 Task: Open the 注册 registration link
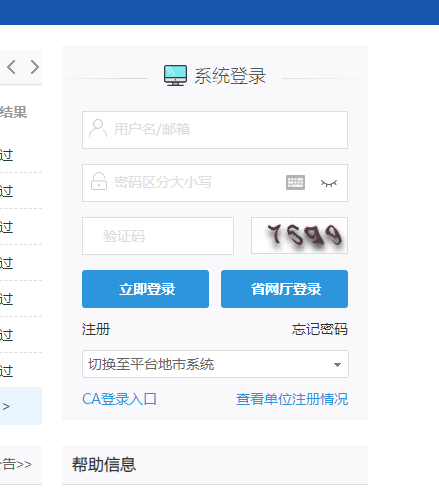(96, 329)
